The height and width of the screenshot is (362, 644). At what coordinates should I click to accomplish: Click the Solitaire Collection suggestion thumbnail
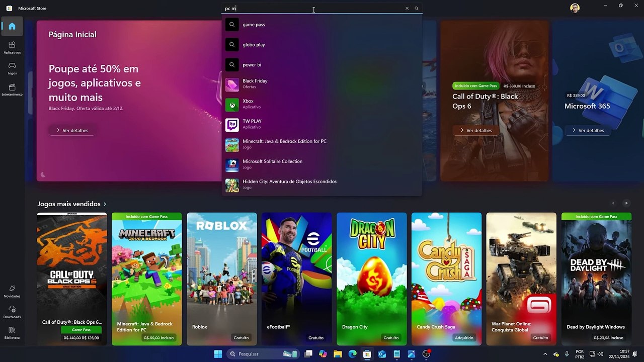point(232,165)
